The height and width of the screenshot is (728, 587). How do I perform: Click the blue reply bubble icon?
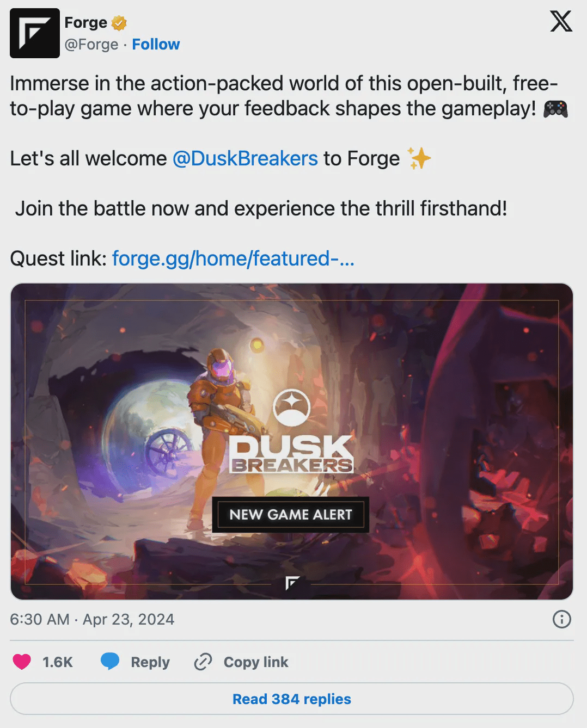(110, 662)
